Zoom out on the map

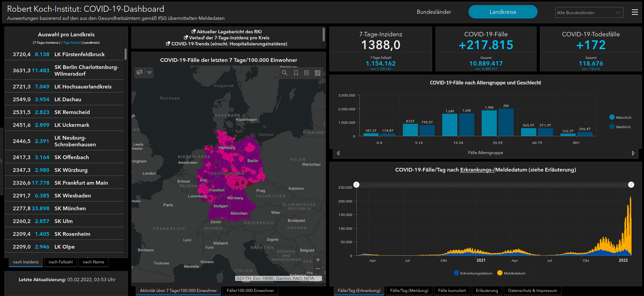point(318,269)
